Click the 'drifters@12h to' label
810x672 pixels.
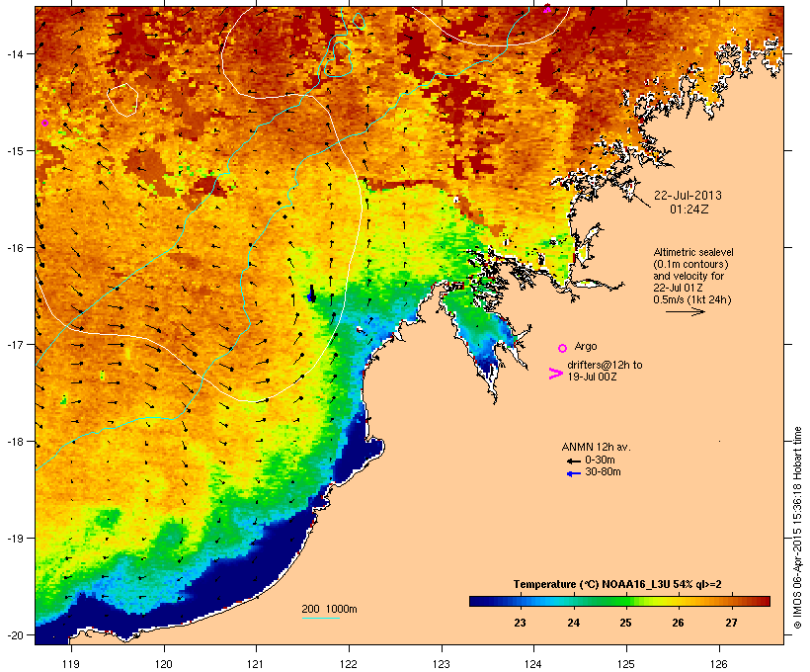605,365
